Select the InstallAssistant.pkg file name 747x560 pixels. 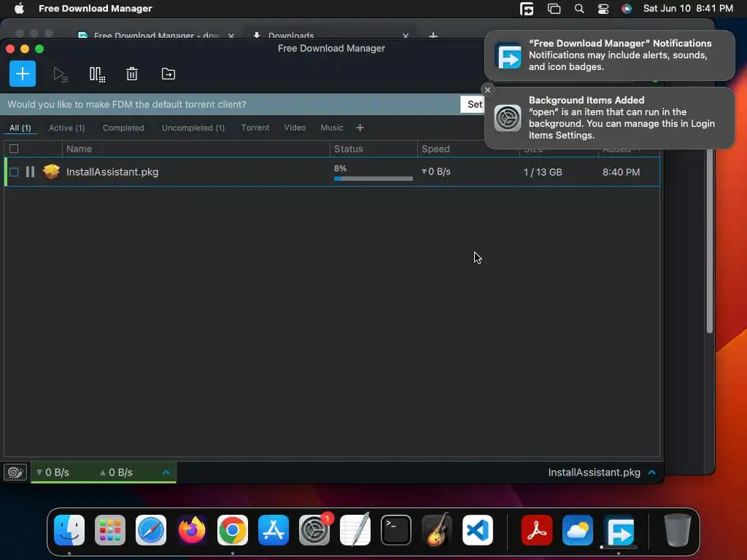point(112,172)
